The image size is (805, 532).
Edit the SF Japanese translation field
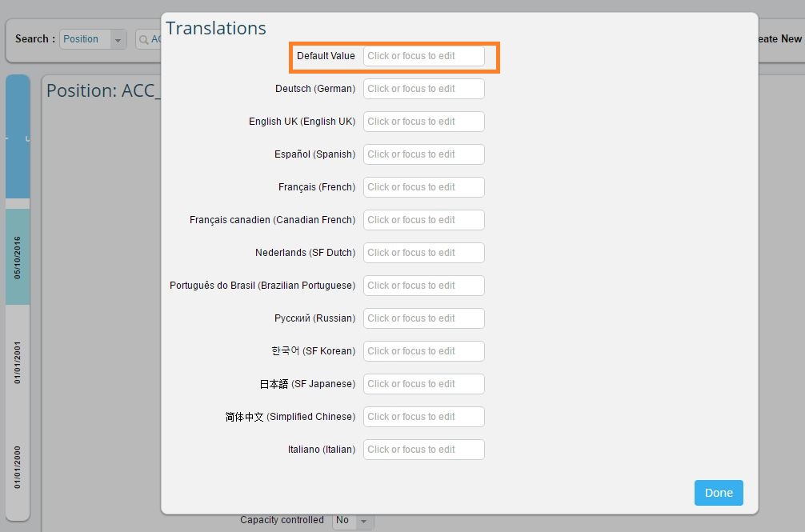(x=423, y=384)
